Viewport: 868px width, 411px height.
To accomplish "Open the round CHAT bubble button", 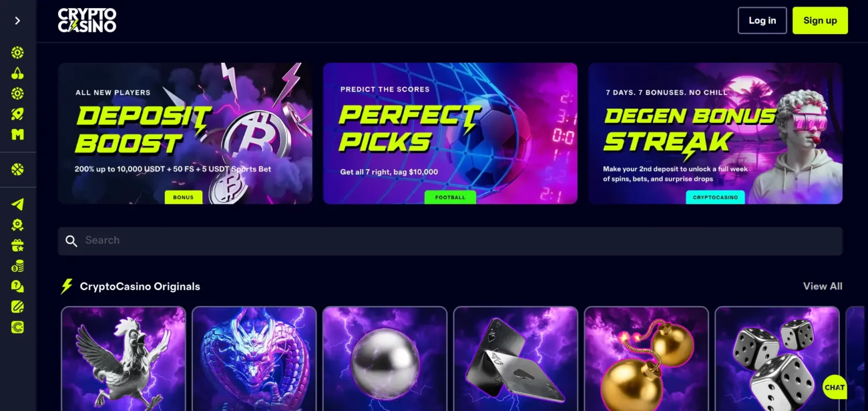I will tap(834, 387).
